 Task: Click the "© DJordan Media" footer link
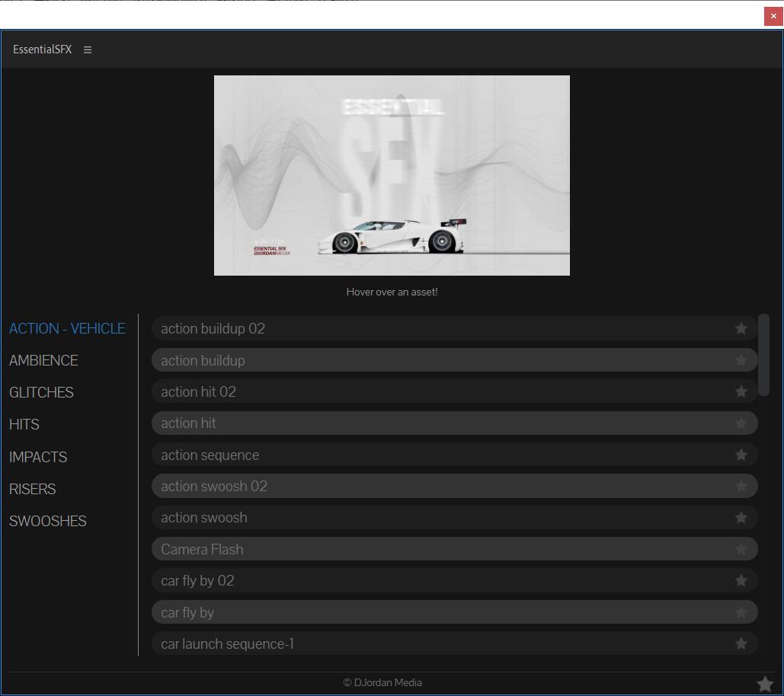point(382,682)
